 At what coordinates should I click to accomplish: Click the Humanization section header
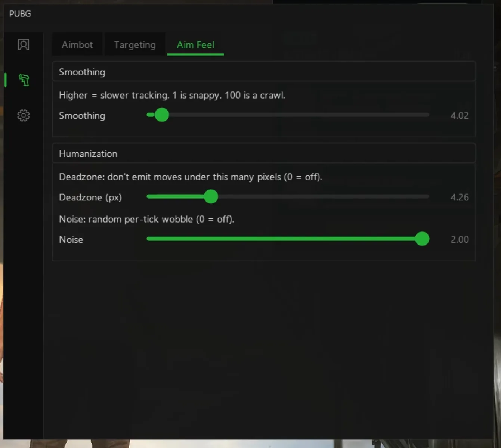(264, 153)
